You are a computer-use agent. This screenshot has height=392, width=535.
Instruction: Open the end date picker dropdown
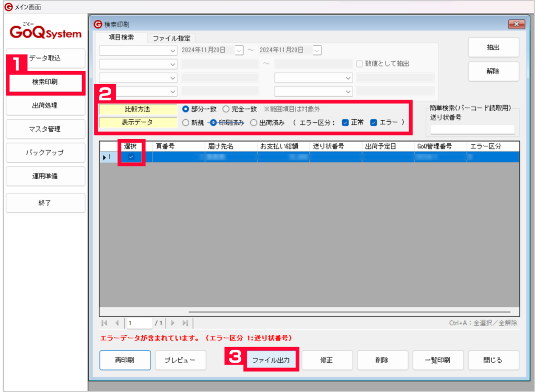[x=316, y=49]
